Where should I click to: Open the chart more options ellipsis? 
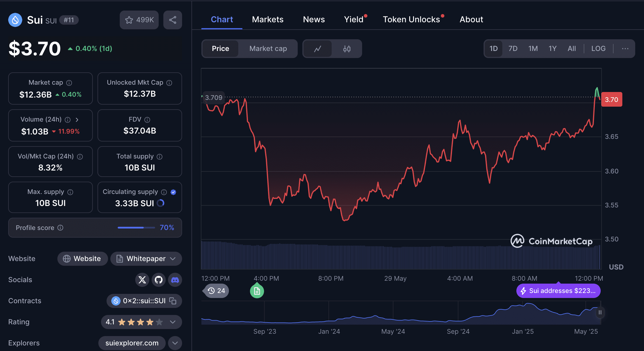[x=625, y=49]
